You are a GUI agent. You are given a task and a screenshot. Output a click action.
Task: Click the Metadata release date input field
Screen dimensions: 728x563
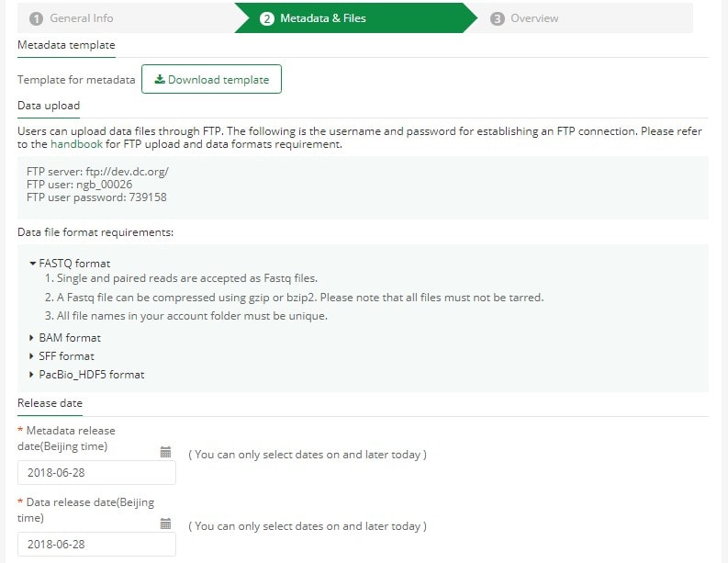(x=96, y=472)
